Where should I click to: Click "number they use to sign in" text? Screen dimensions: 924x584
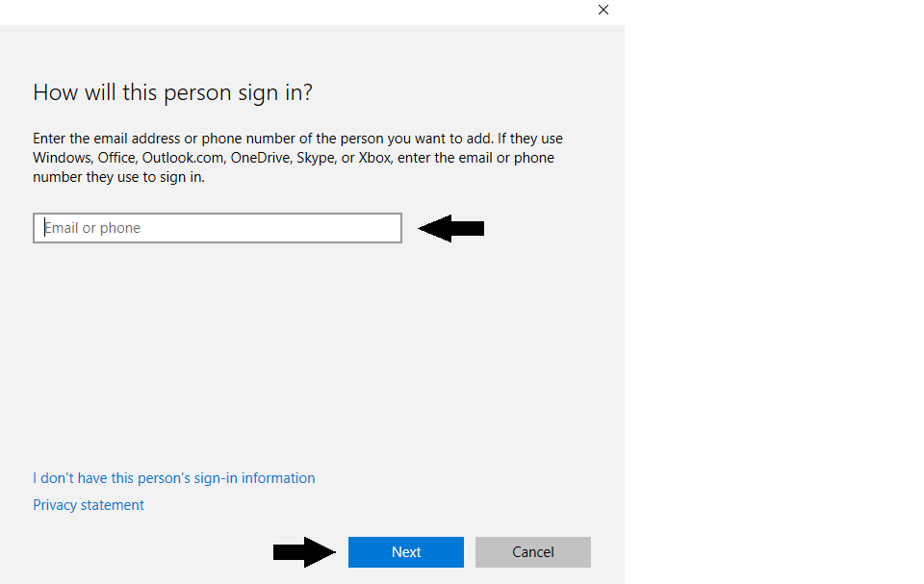click(x=118, y=177)
